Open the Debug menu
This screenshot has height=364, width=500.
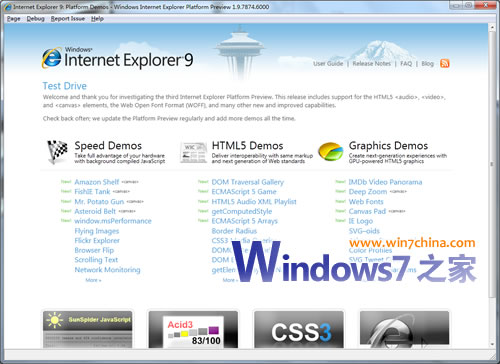(36, 19)
